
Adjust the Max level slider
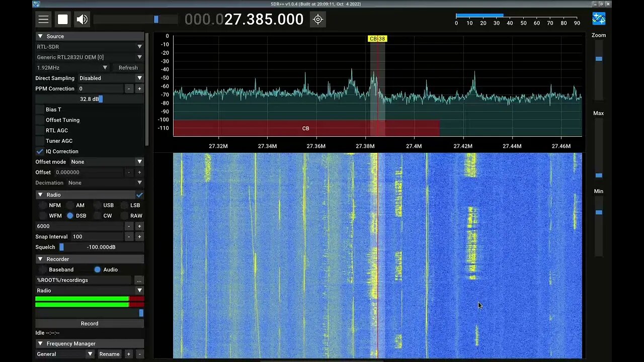click(599, 147)
